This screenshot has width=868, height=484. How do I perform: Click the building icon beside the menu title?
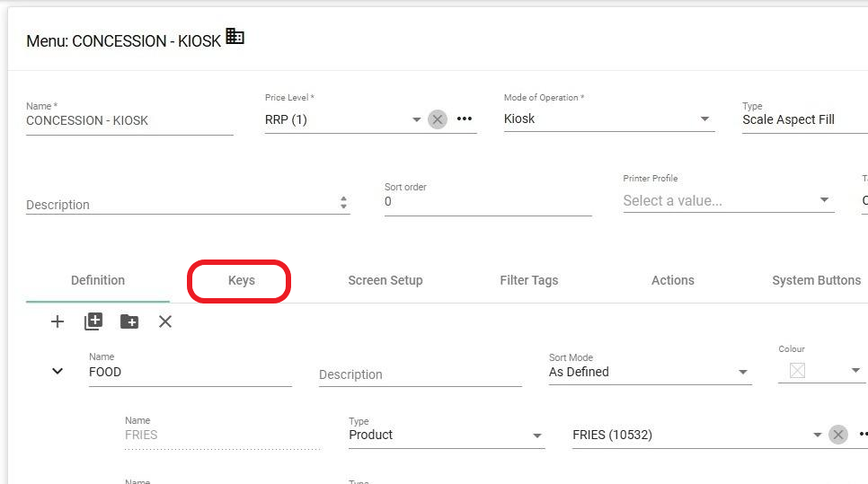235,37
